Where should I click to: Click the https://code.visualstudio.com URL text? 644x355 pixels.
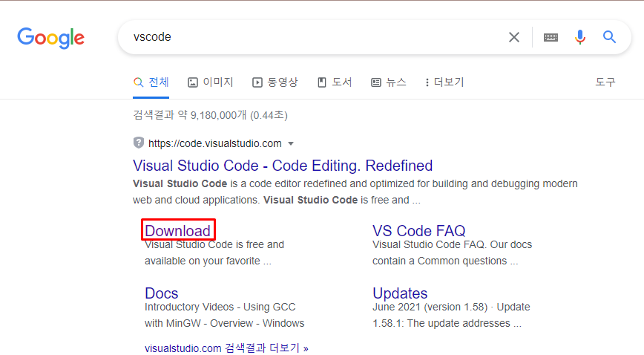(x=215, y=143)
